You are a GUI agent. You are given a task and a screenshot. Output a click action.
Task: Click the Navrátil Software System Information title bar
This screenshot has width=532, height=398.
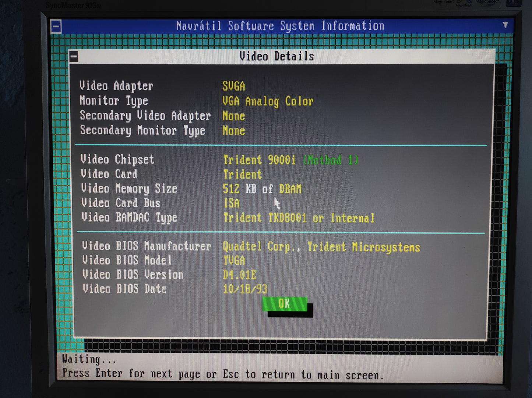tap(280, 26)
